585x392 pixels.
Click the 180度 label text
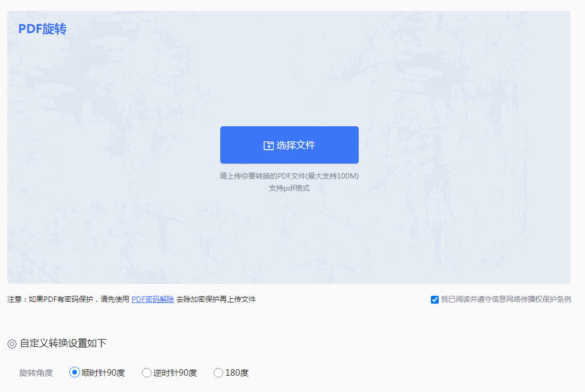[x=237, y=373]
